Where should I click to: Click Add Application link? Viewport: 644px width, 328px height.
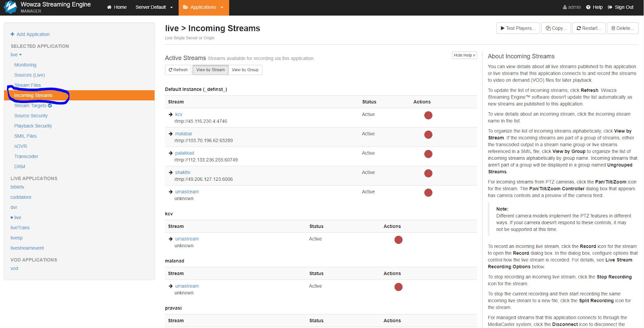pos(30,34)
